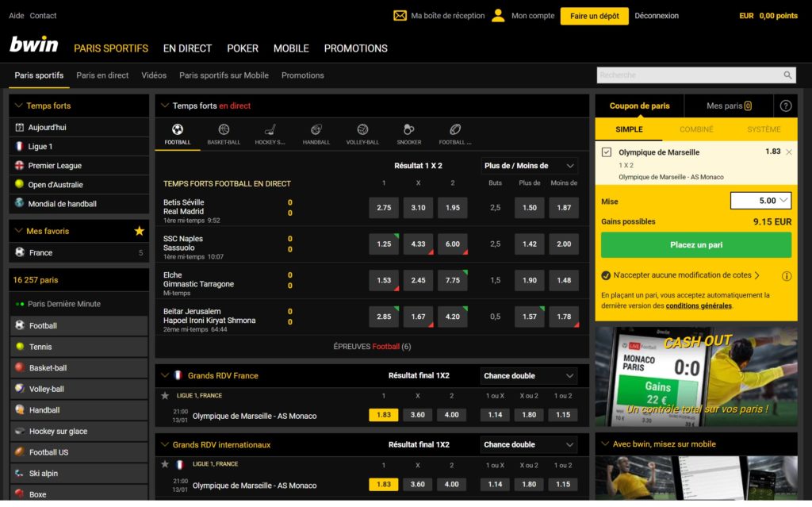Click the Football ball icon in sports list
This screenshot has height=507, width=812.
pos(20,325)
